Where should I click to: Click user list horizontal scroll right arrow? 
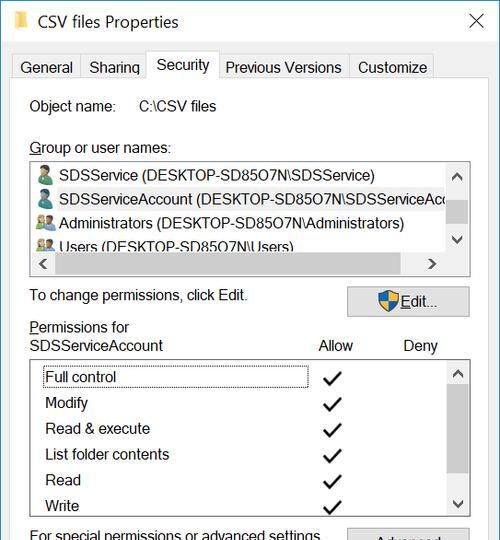pyautogui.click(x=432, y=264)
